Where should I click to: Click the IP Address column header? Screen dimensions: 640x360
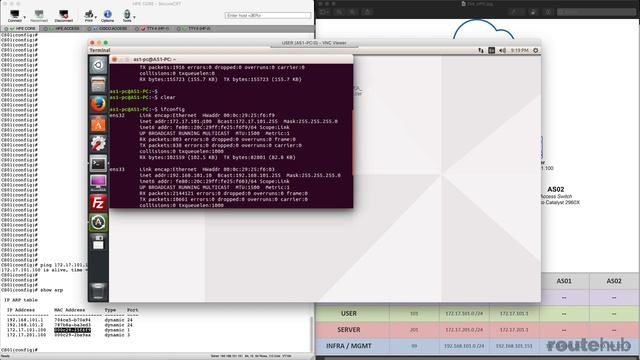click(x=21, y=310)
